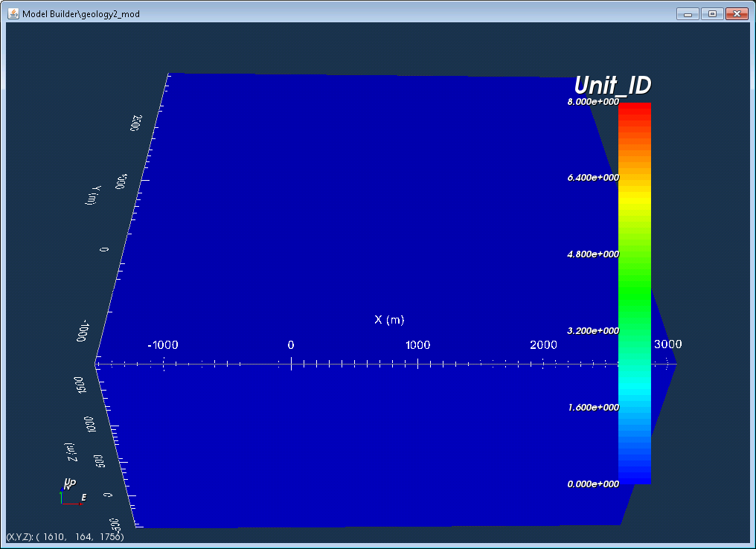The width and height of the screenshot is (756, 549).
Task: Click the 4.800e+000 legend label
Action: pyautogui.click(x=593, y=254)
